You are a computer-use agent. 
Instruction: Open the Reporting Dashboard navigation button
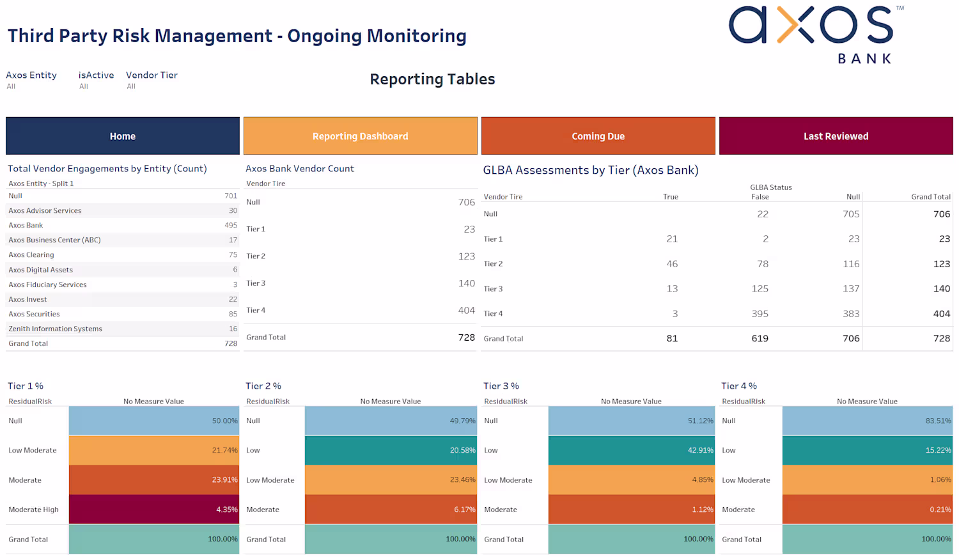coord(361,136)
